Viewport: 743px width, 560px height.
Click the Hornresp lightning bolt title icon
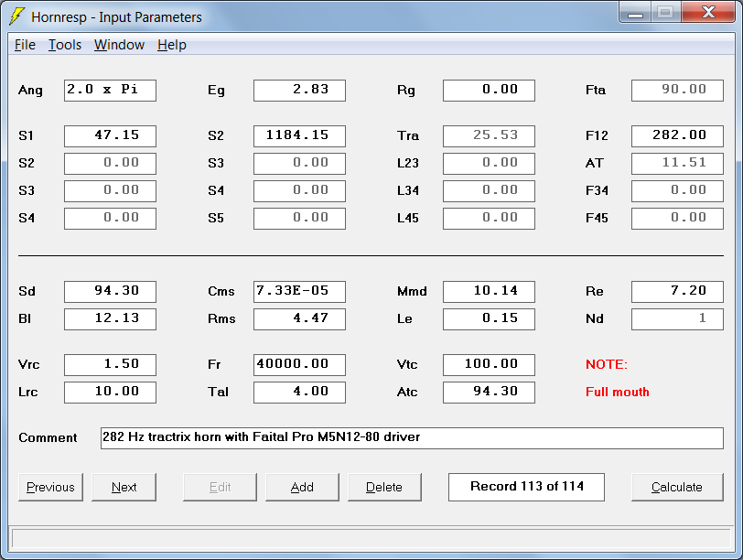point(16,16)
